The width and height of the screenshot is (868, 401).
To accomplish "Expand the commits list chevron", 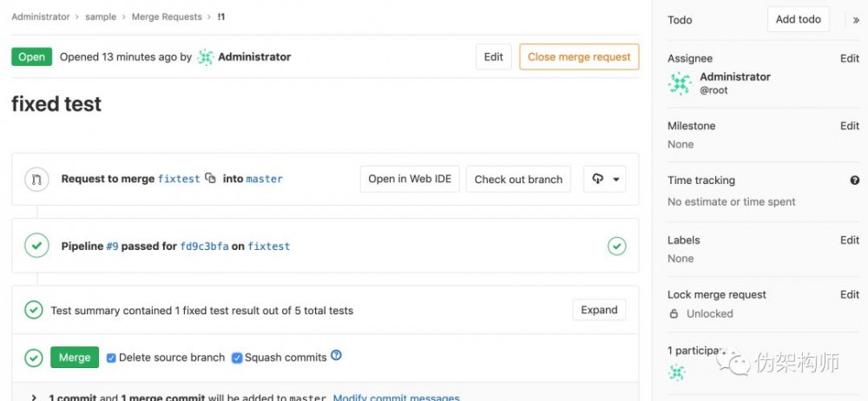I will point(34,398).
